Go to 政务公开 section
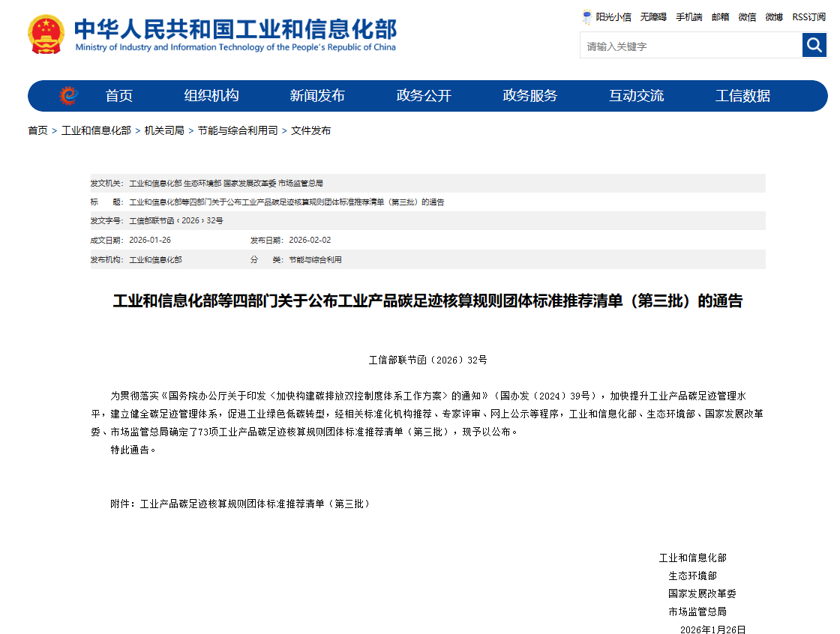Image resolution: width=840 pixels, height=634 pixels. coord(424,96)
